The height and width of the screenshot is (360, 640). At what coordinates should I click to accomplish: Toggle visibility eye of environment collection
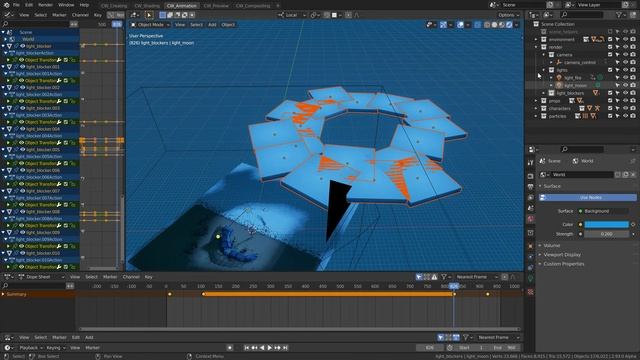click(x=625, y=40)
